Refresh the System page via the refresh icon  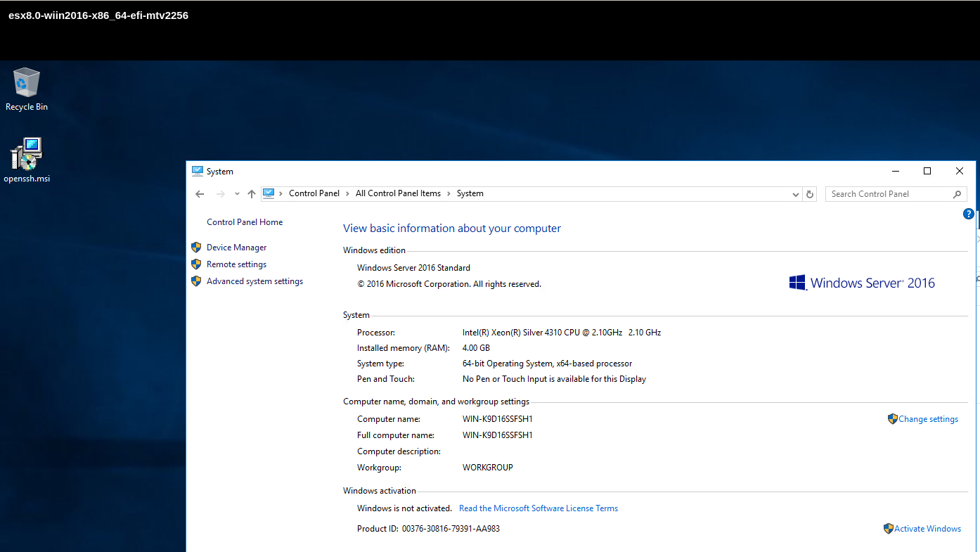tap(810, 194)
